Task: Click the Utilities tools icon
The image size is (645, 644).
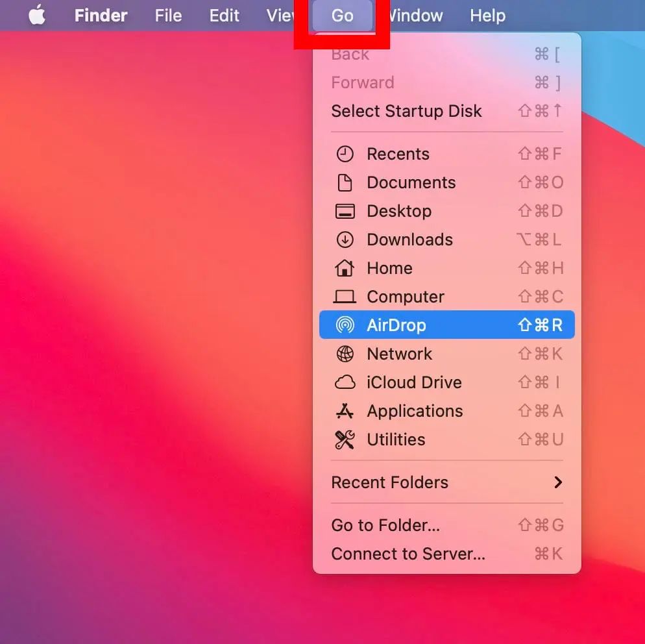Action: tap(345, 440)
